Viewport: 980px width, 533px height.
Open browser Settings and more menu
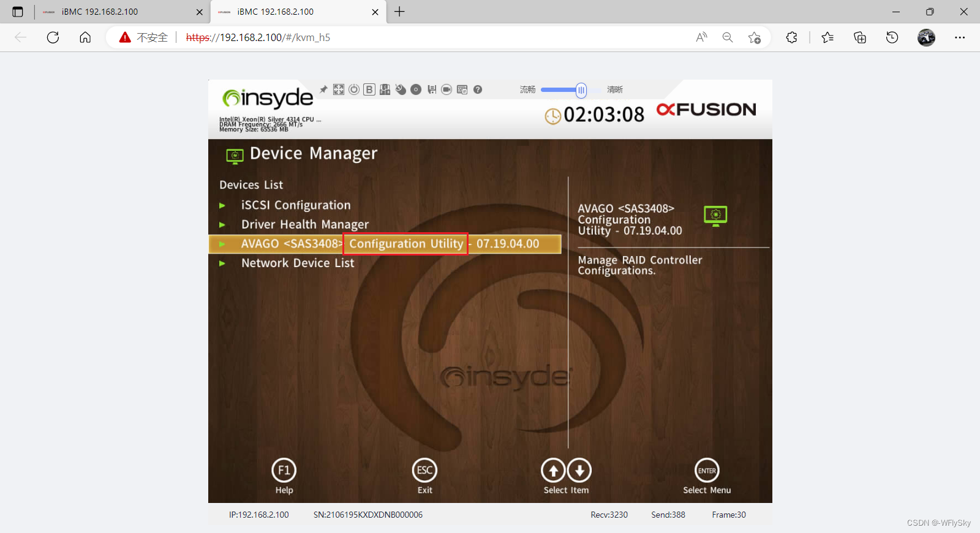960,37
